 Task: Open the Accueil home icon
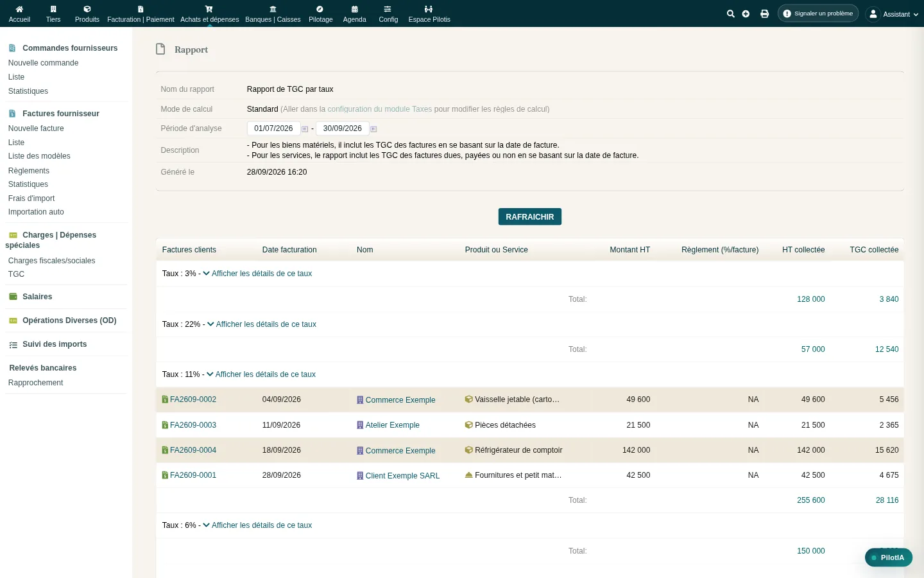(19, 13)
